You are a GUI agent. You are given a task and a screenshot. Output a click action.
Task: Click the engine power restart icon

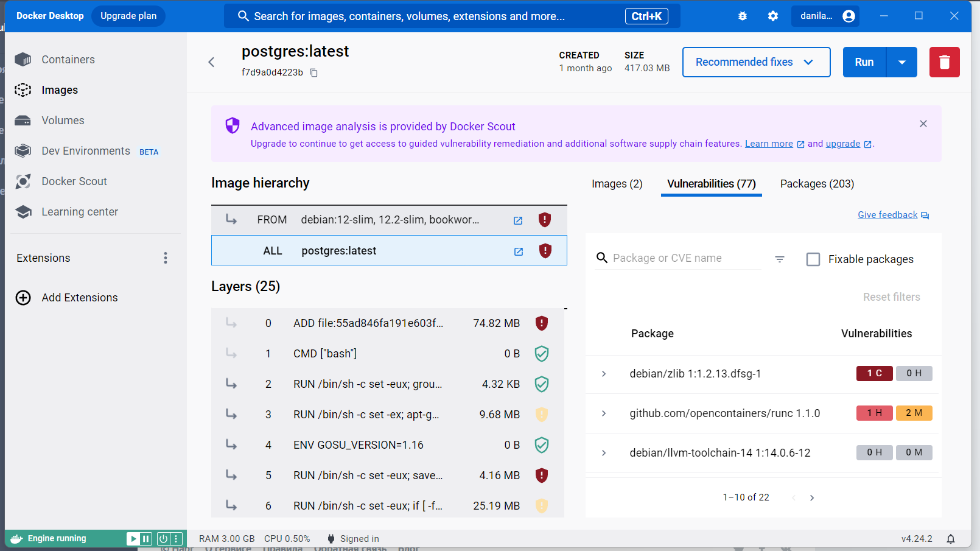tap(163, 539)
